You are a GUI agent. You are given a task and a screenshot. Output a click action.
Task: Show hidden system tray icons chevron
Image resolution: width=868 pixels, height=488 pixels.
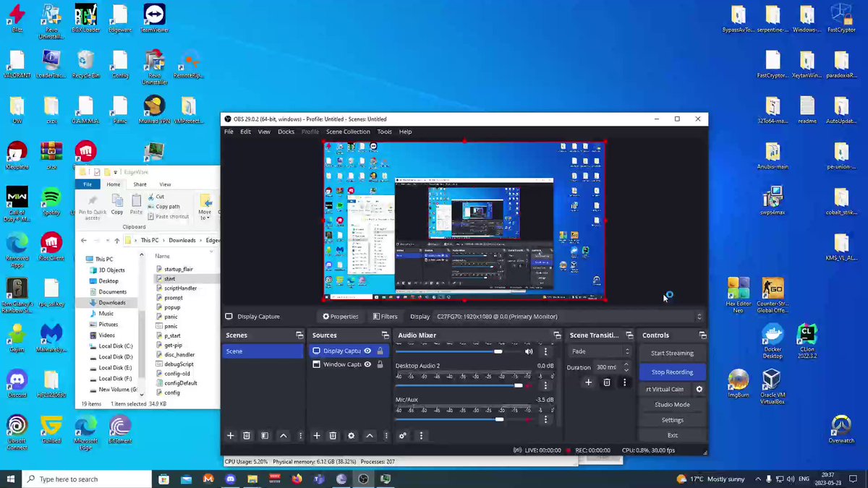pos(758,479)
